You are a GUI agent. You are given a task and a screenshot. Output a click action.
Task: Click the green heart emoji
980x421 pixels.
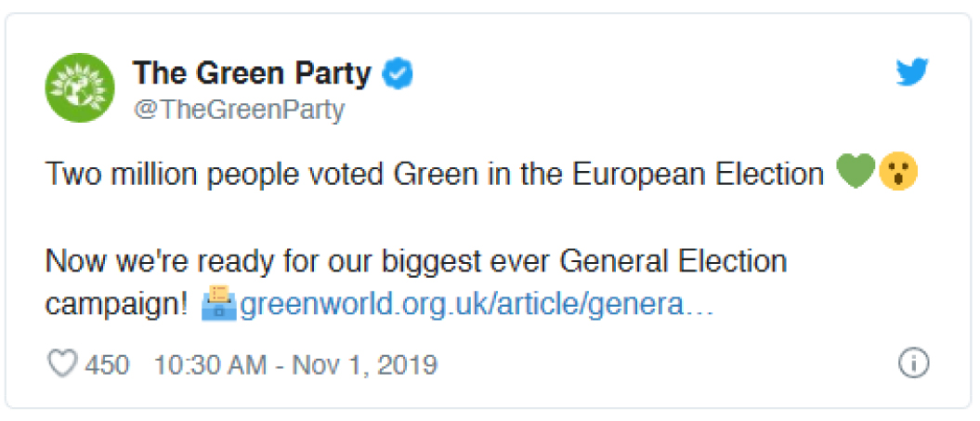click(856, 174)
